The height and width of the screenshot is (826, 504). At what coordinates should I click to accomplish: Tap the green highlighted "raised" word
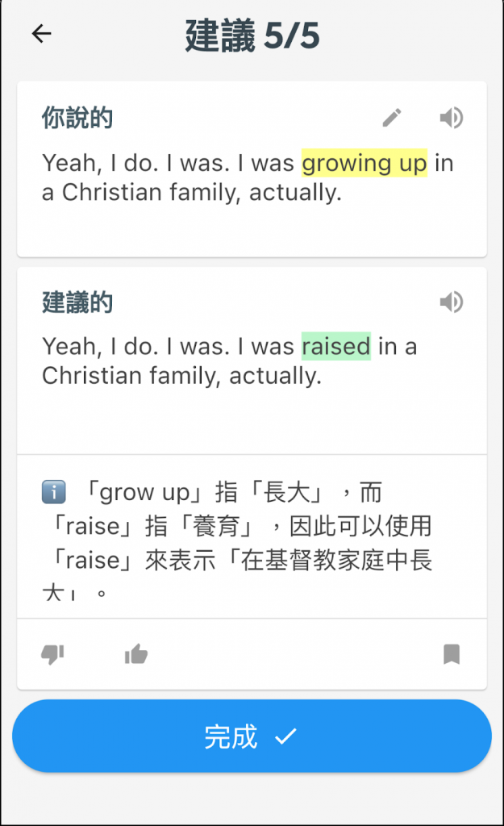click(335, 347)
